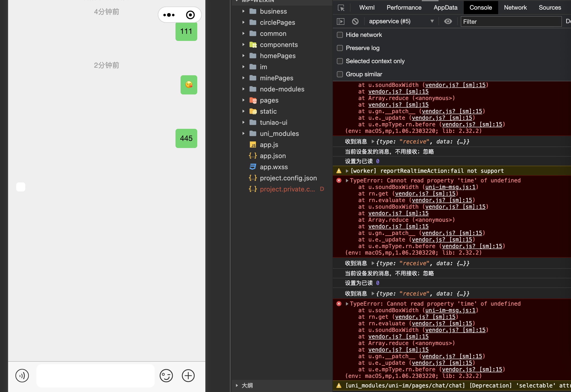Enable the Hide network checkbox
The width and height of the screenshot is (571, 392).
click(x=340, y=35)
